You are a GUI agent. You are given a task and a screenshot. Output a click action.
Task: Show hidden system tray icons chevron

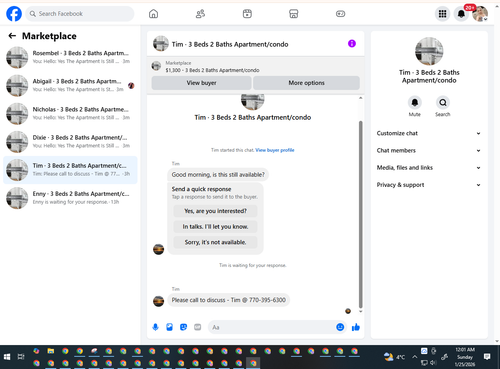coord(414,357)
